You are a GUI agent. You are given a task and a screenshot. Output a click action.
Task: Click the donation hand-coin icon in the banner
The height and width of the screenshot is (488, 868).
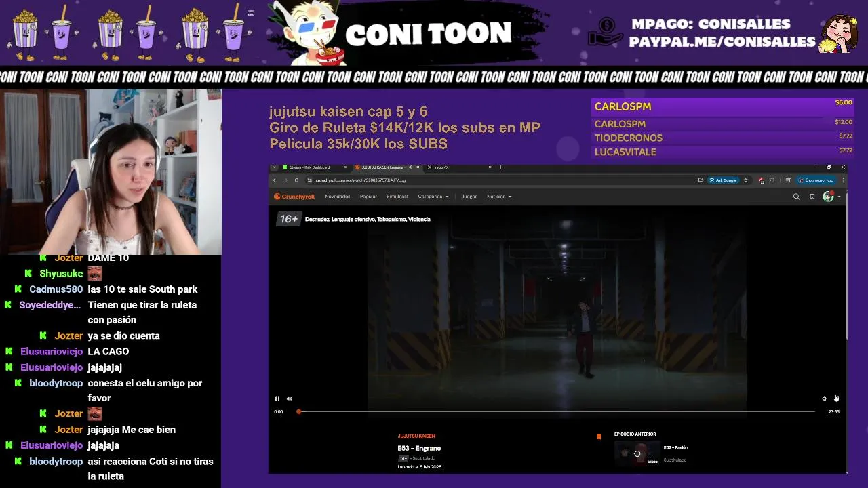point(605,32)
